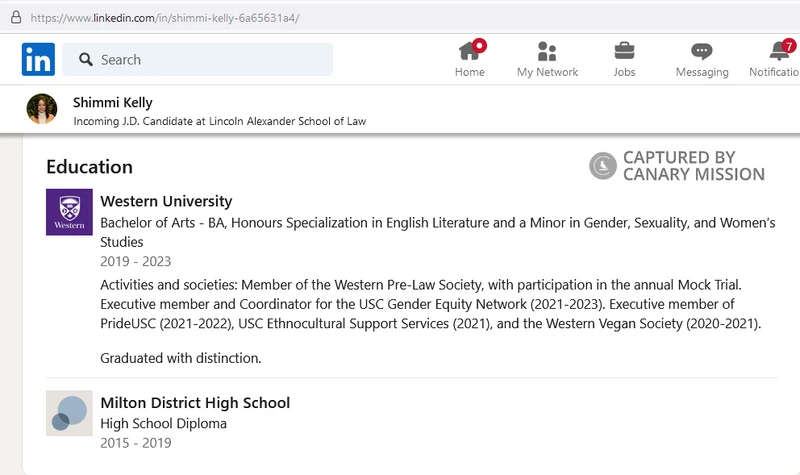Click the 'Graduated with distinction.' text

[x=181, y=358]
